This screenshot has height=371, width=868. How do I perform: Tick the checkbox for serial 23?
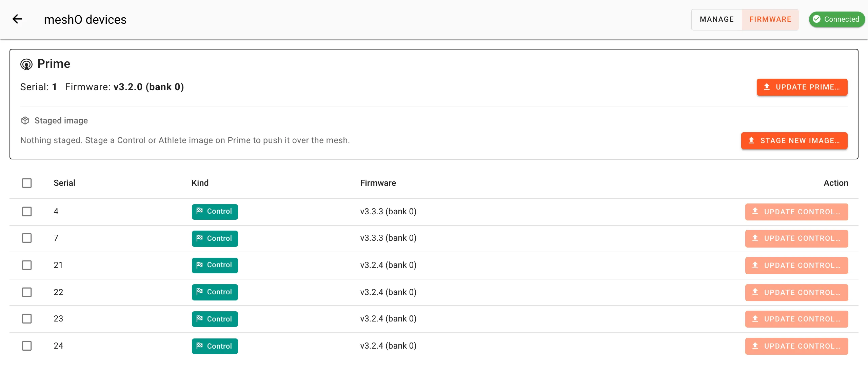pos(27,319)
